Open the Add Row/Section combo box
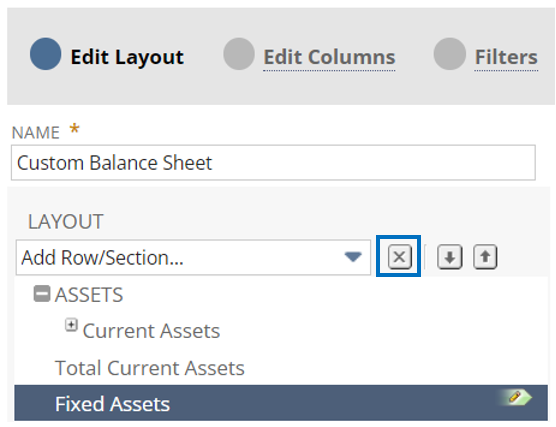 [x=193, y=257]
